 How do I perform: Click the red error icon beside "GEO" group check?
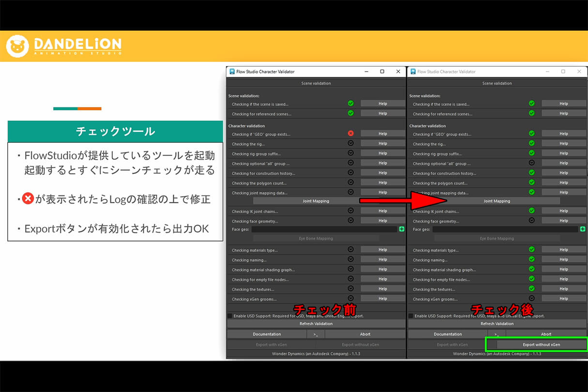(351, 133)
